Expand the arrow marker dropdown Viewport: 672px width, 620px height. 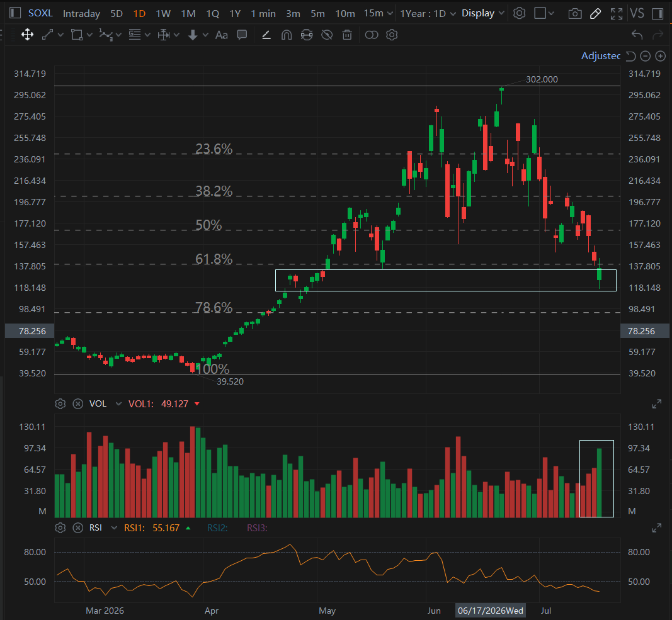coord(206,35)
